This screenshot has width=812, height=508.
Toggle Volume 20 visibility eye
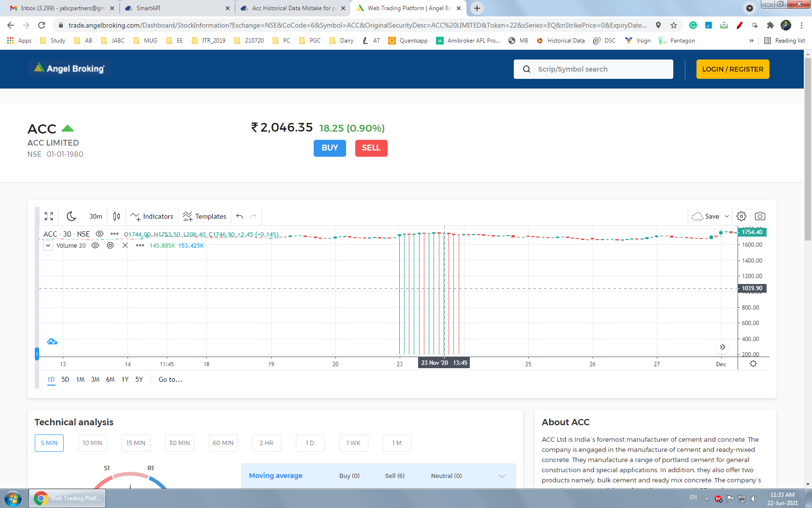point(95,245)
